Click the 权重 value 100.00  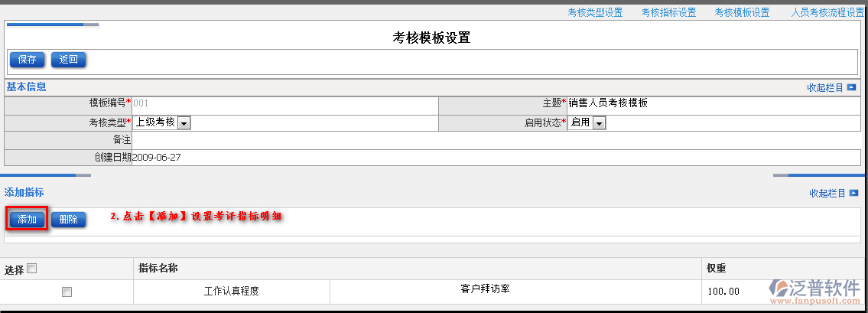point(723,292)
